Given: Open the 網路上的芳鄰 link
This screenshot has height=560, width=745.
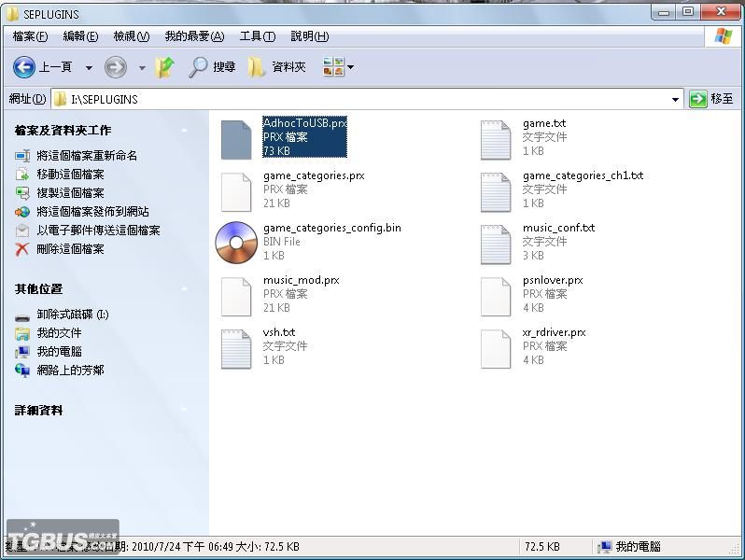Looking at the screenshot, I should point(70,370).
